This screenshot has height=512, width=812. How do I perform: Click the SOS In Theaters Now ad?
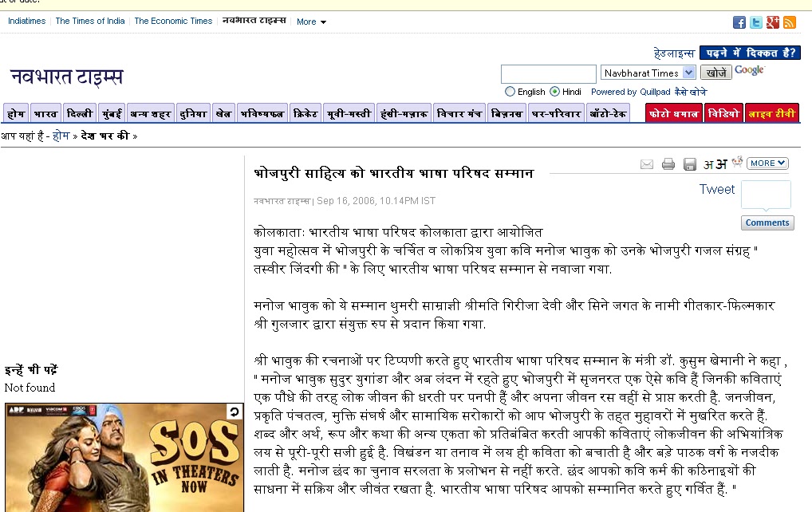pos(124,458)
